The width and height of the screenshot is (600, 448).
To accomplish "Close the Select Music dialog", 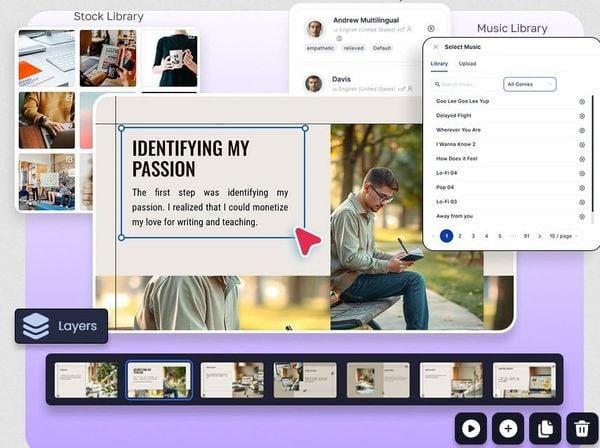I will tap(435, 47).
